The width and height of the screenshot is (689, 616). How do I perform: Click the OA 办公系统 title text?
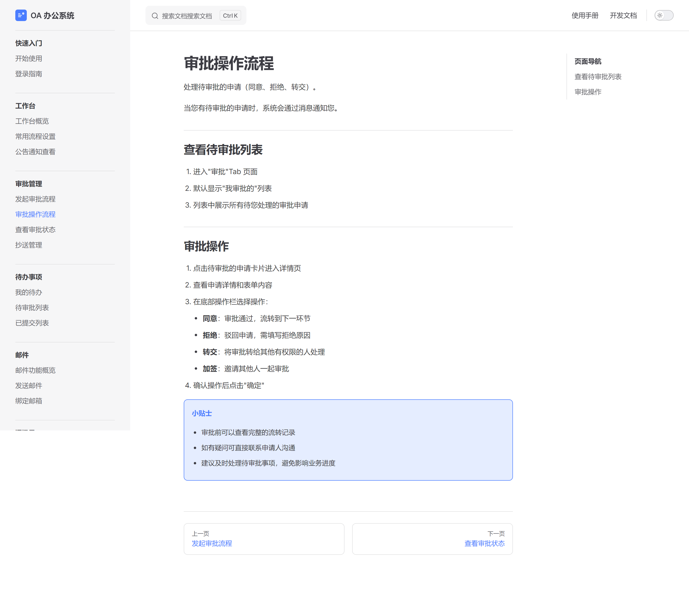point(52,15)
